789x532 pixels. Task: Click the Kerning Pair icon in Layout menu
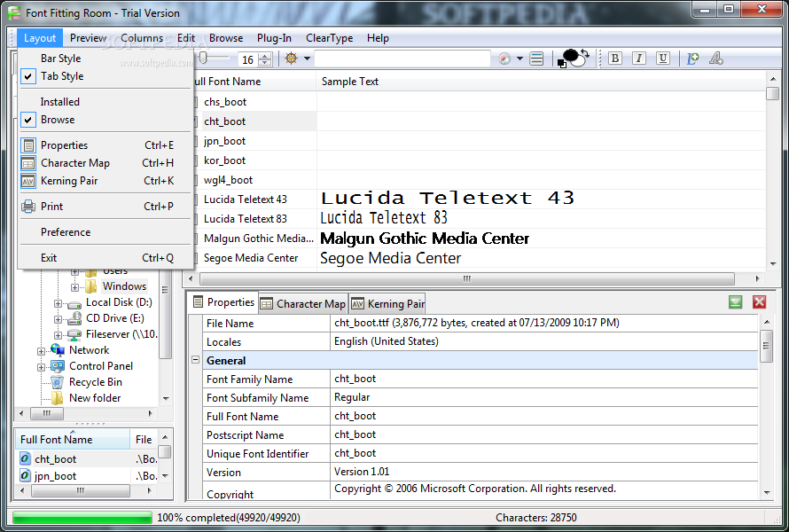click(x=28, y=181)
